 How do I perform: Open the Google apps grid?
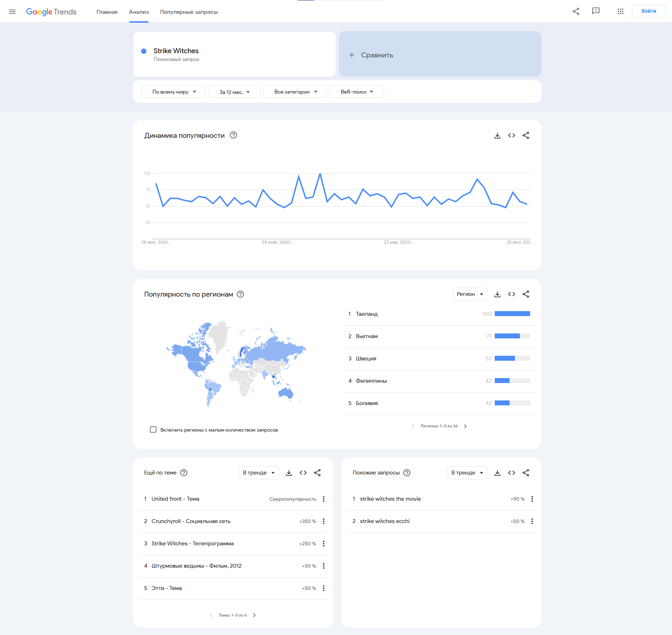point(620,11)
